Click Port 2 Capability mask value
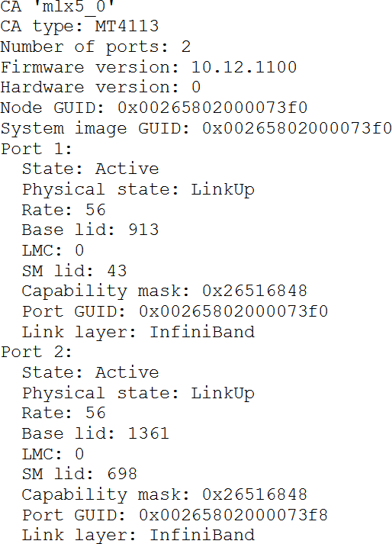 pos(255,494)
